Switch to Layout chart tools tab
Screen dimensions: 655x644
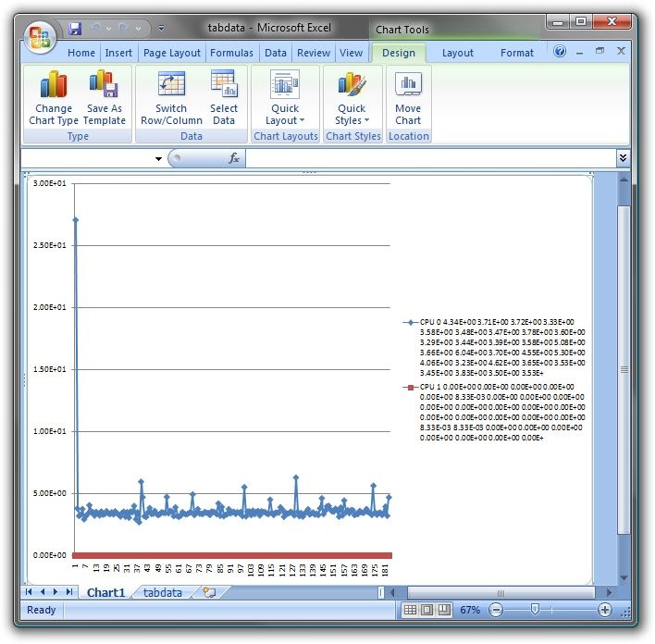(457, 53)
